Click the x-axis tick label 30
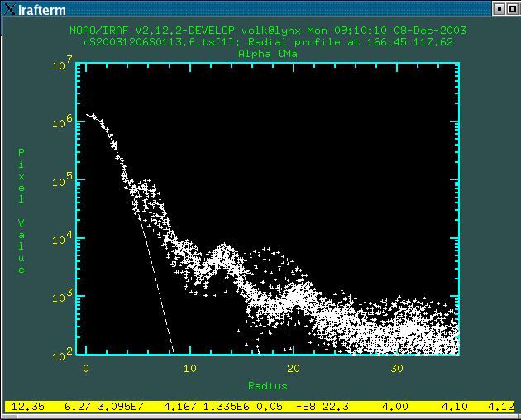521x420 pixels. 397,369
